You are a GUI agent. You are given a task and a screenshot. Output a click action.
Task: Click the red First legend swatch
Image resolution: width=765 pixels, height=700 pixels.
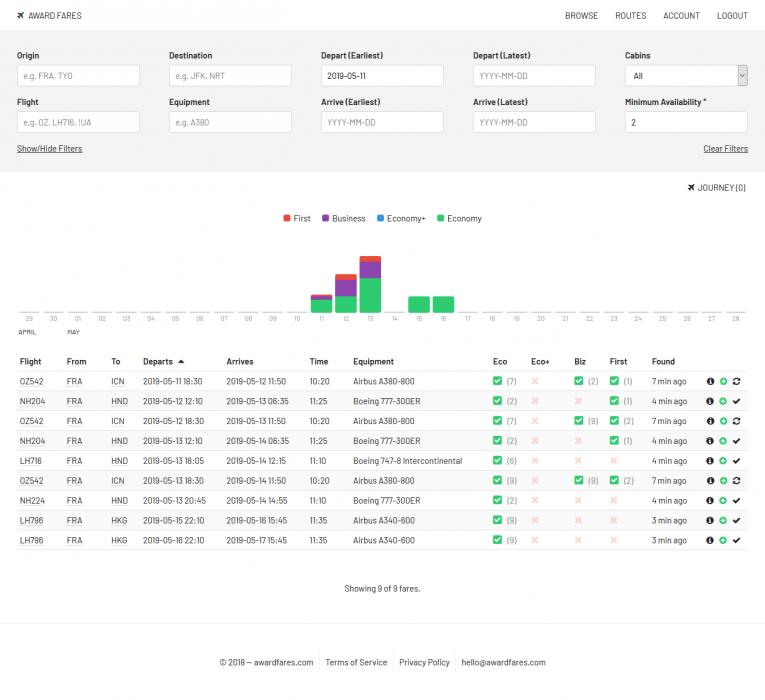pyautogui.click(x=287, y=218)
